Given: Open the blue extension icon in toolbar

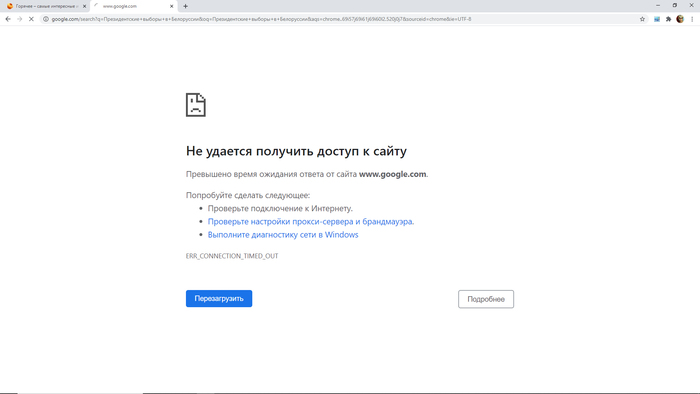Looking at the screenshot, I should [x=657, y=19].
